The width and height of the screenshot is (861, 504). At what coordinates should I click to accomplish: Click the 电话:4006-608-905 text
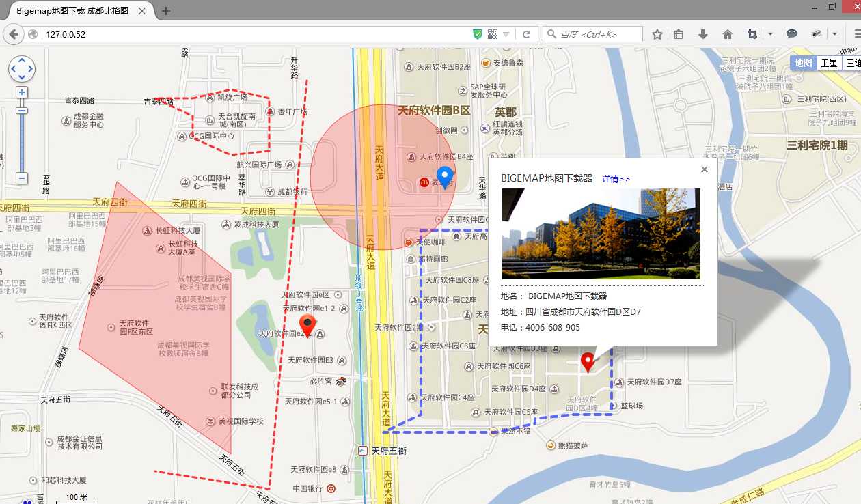click(541, 328)
